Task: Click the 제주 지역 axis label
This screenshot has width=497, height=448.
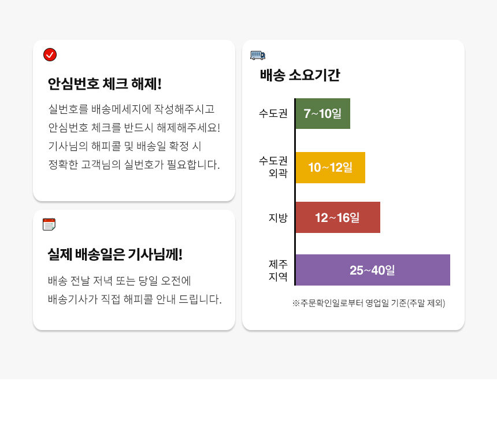Action: (278, 270)
